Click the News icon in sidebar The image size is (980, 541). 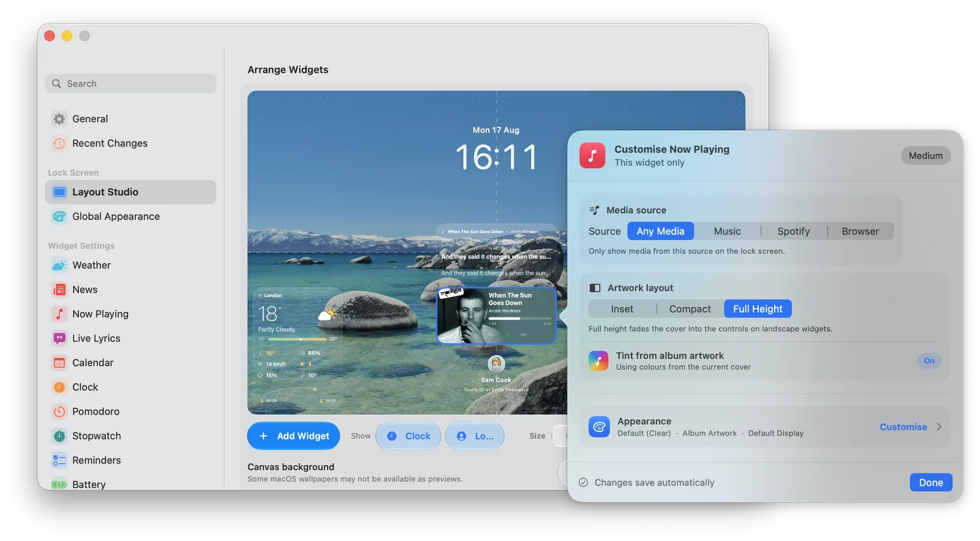coord(59,290)
